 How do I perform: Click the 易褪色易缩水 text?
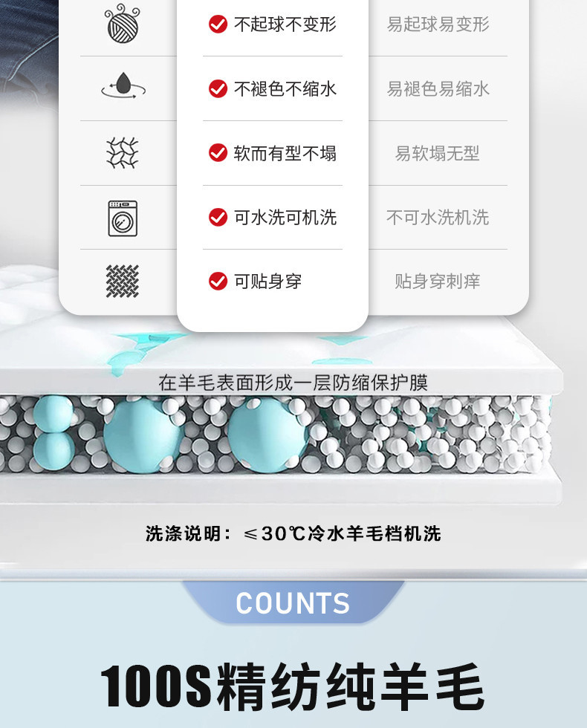click(x=438, y=88)
